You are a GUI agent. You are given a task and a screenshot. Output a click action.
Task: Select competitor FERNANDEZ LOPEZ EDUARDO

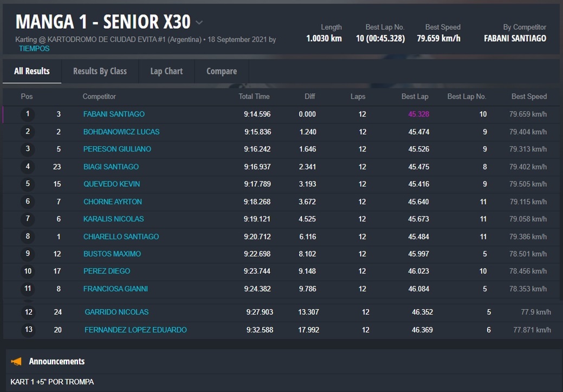click(x=135, y=330)
